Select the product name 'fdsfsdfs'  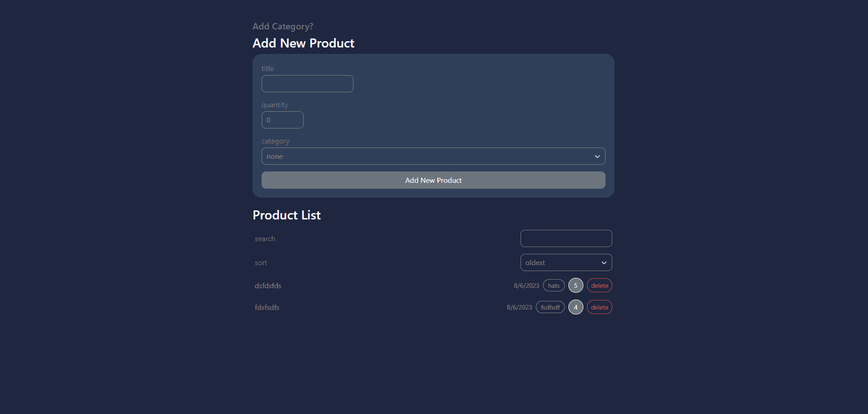click(x=267, y=307)
